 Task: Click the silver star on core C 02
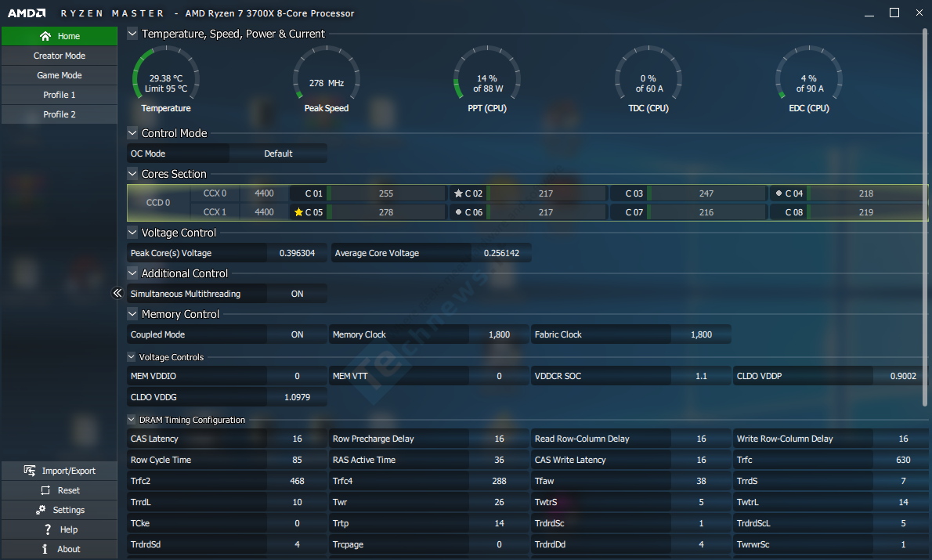coord(458,193)
